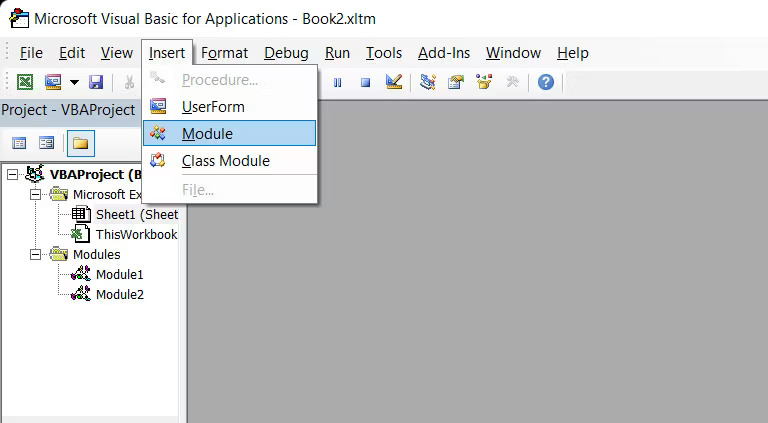Open the Insert object dropdown arrow
Image resolution: width=768 pixels, height=423 pixels.
(x=74, y=82)
